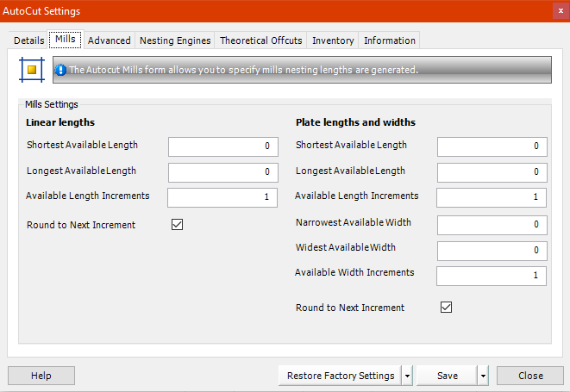
Task: Open the Save button dropdown arrow
Action: (x=483, y=376)
